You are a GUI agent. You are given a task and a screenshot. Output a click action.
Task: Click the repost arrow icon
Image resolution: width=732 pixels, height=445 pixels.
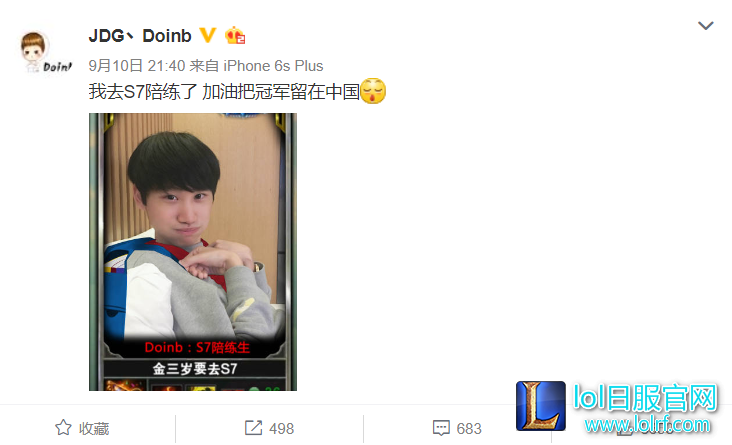[x=253, y=428]
